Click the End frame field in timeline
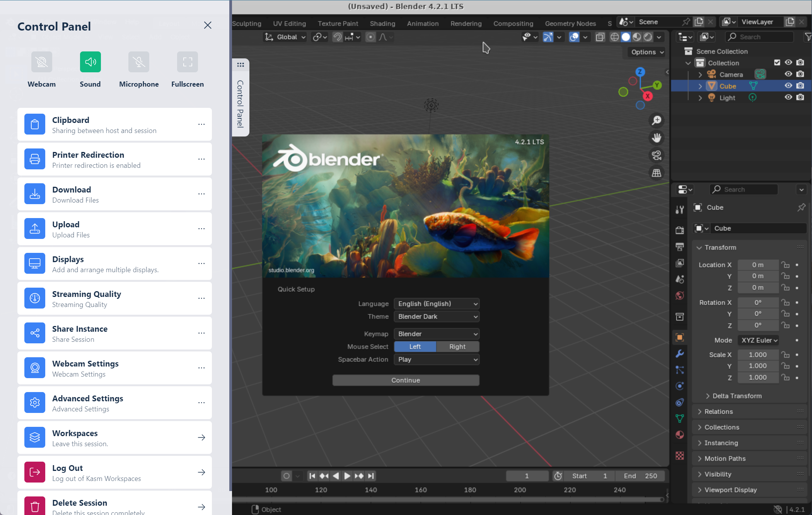Image resolution: width=812 pixels, height=515 pixels. tap(640, 476)
